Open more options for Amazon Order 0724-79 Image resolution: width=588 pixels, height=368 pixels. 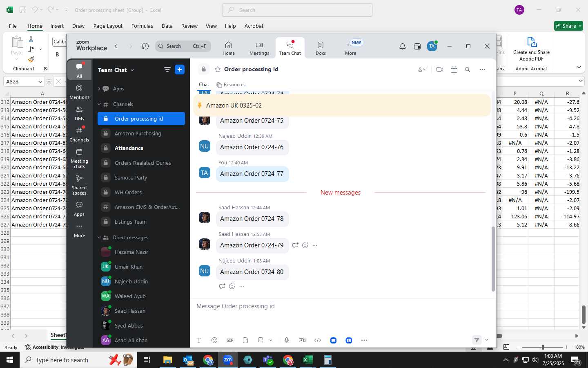coord(315,245)
